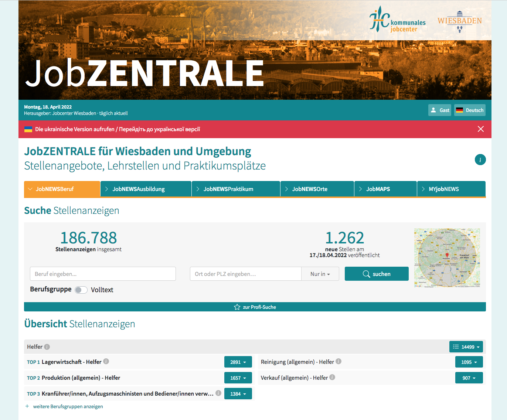Open the Wiesbaden area map thumbnail

[x=447, y=257]
